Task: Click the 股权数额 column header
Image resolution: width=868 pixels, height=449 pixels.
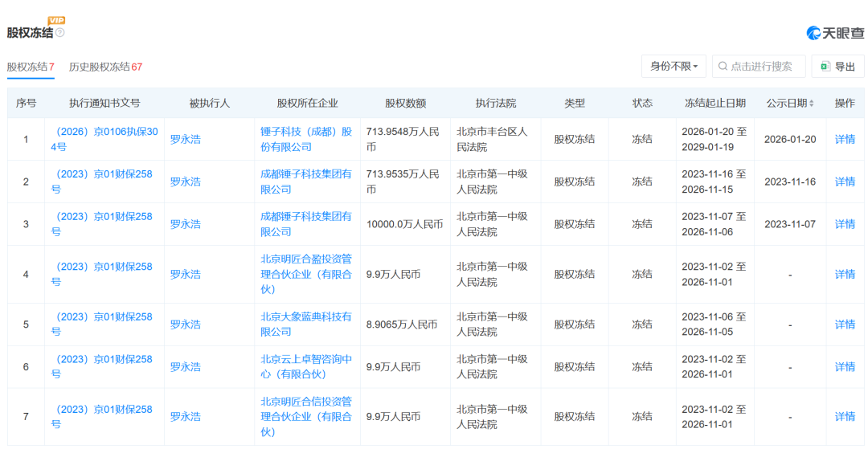Action: pyautogui.click(x=406, y=104)
